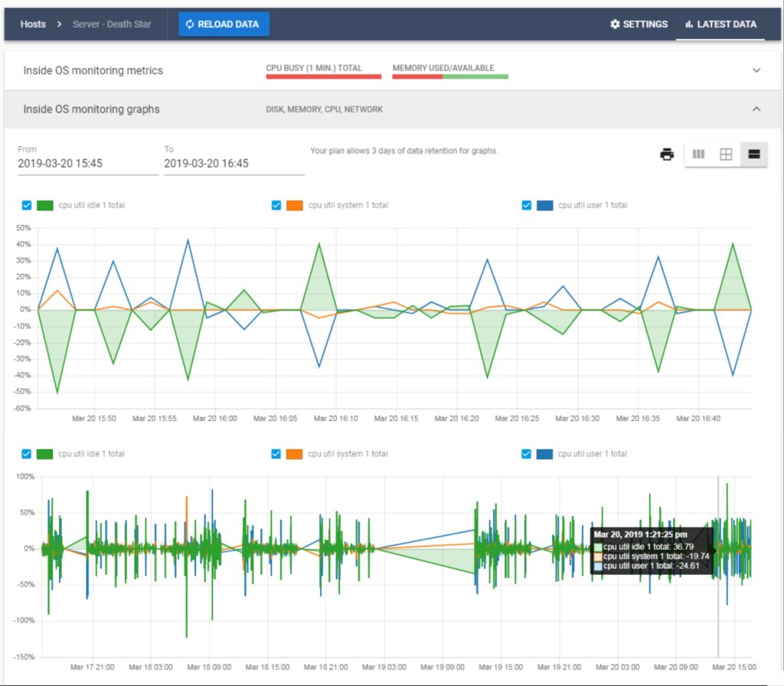
Task: Click the CPU BUSY (1 MIN.) TOTAL bar
Action: tap(324, 77)
